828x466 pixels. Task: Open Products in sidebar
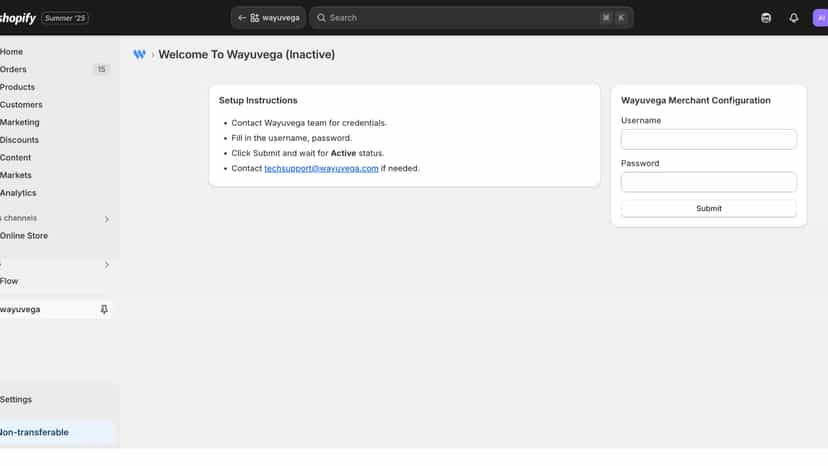[x=17, y=87]
